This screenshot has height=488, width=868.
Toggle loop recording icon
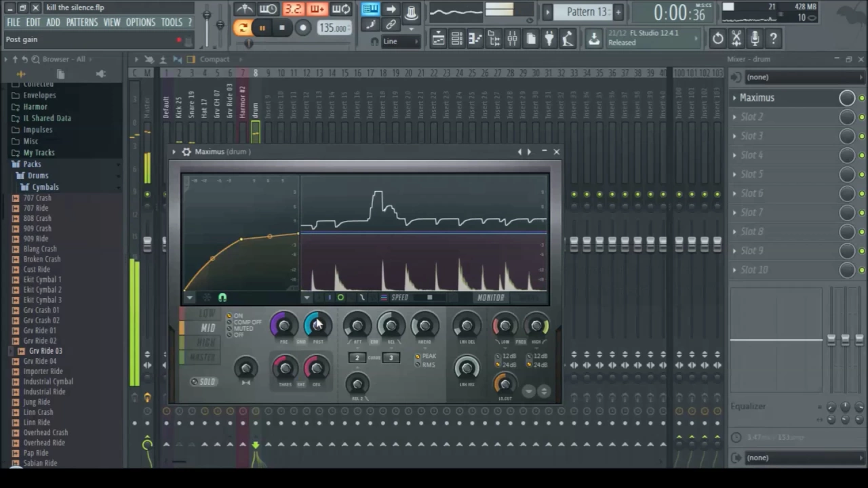click(x=341, y=9)
